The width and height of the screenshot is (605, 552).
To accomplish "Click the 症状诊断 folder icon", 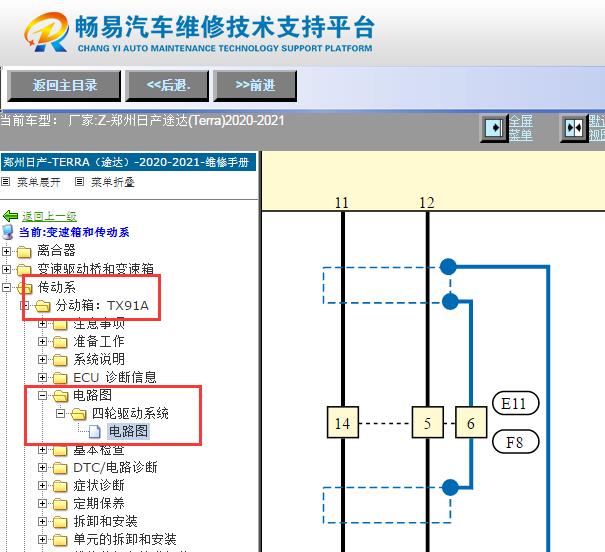I will 60,486.
